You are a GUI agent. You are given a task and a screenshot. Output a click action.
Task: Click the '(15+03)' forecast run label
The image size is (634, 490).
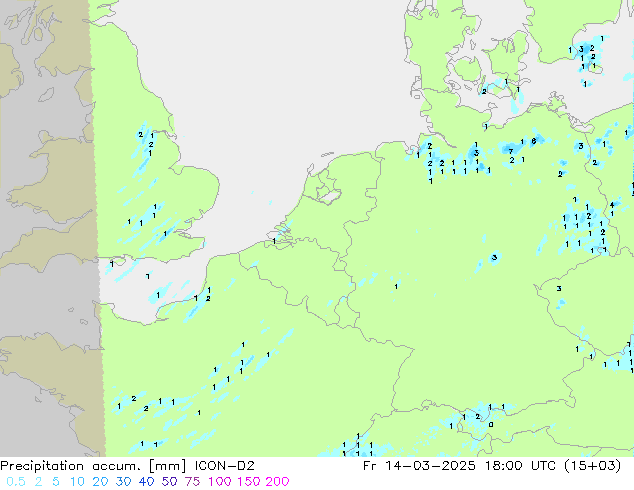(591, 466)
